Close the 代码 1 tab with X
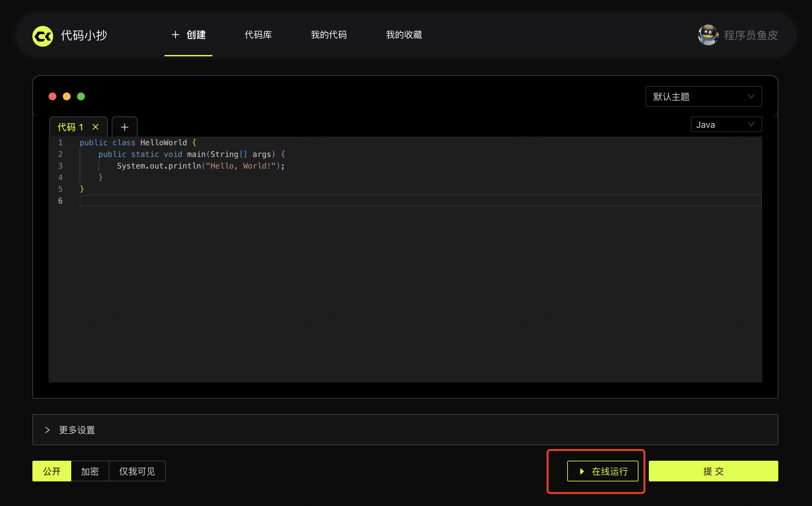The image size is (812, 506). click(x=96, y=127)
